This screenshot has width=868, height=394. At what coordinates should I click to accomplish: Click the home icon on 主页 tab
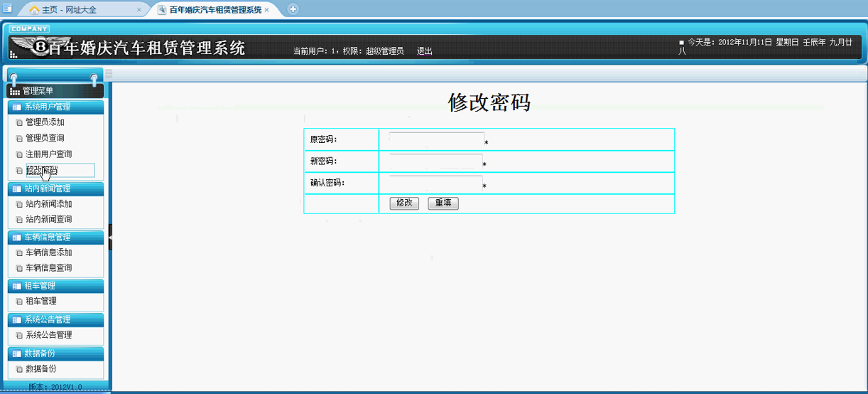coord(34,10)
